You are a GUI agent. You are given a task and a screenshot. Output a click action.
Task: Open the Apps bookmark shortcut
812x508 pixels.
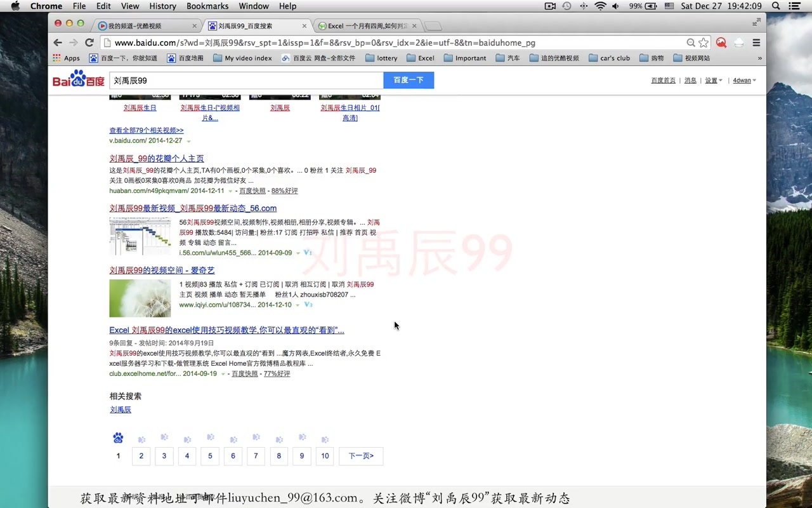click(x=67, y=58)
